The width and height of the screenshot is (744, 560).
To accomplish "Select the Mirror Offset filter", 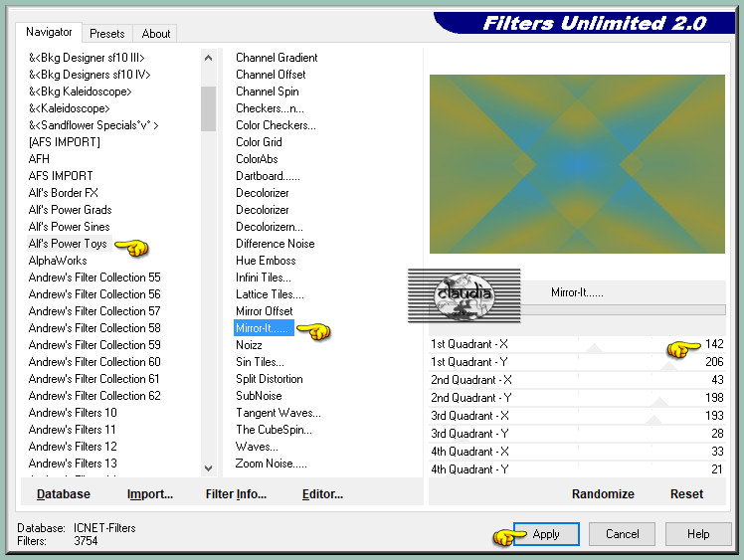I will (265, 311).
